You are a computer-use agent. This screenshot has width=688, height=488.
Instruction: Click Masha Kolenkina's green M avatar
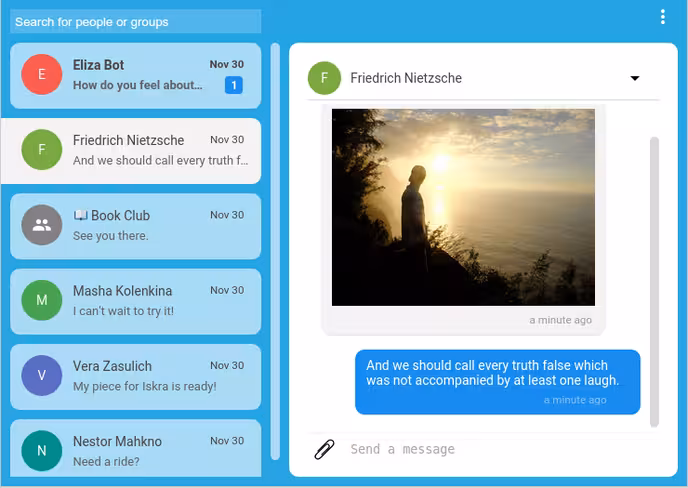(42, 300)
